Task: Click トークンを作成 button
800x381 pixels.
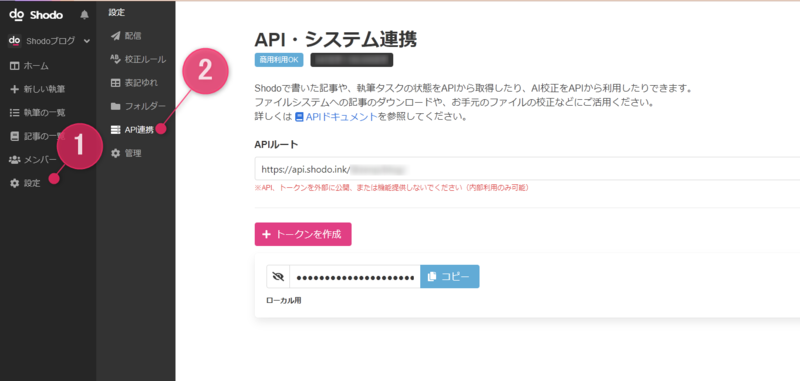Action: [x=303, y=234]
